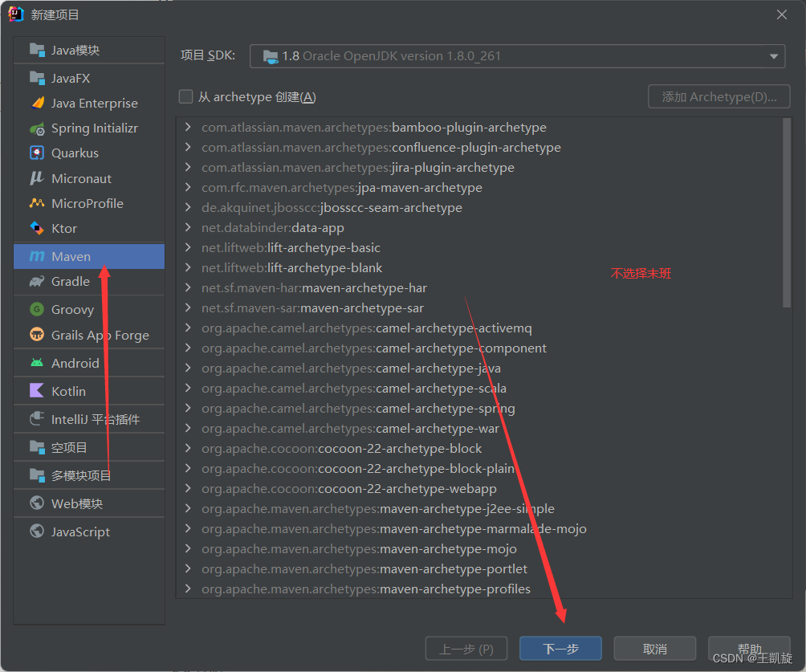
Task: Click the SDK folder icon in combo box
Action: [x=271, y=56]
